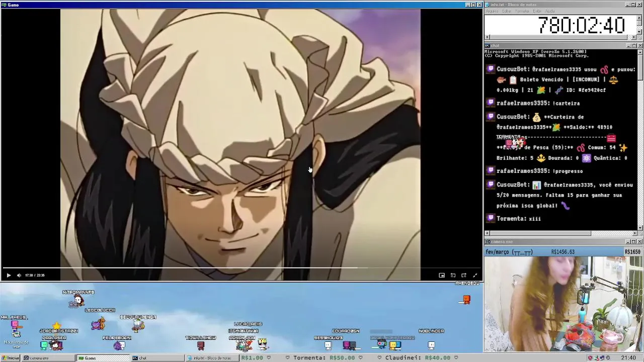Click the Claudinei R$40.00 ticker entry
The height and width of the screenshot is (362, 644).
point(418,358)
